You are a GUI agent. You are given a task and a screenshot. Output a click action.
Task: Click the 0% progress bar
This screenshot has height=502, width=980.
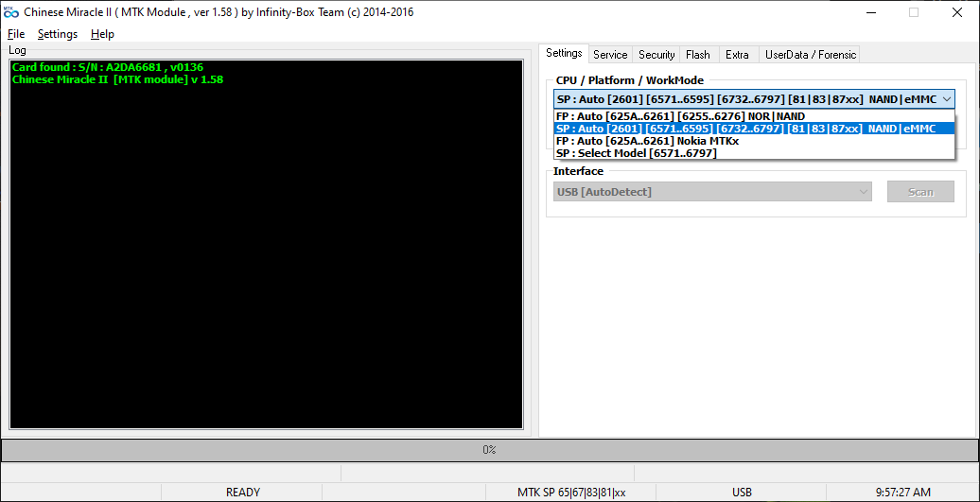tap(489, 450)
